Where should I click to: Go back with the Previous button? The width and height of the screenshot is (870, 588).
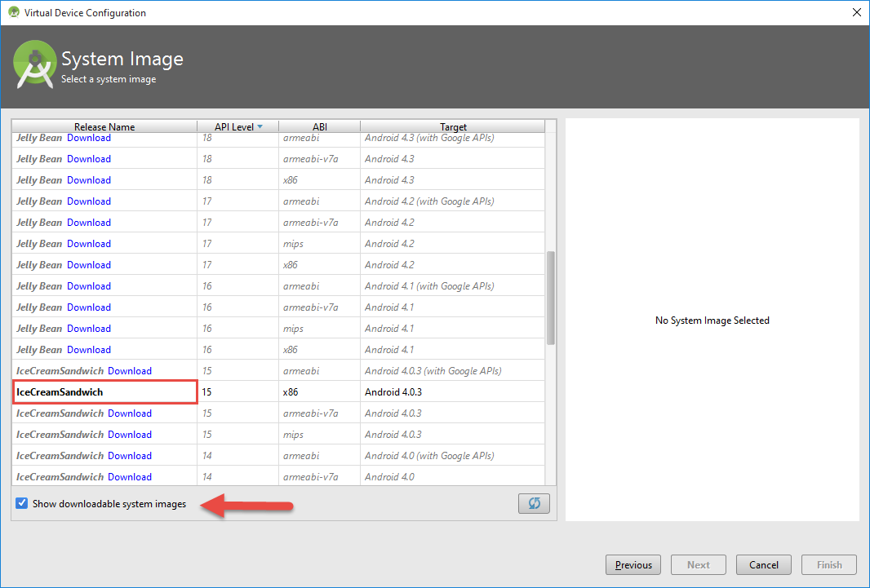[633, 564]
